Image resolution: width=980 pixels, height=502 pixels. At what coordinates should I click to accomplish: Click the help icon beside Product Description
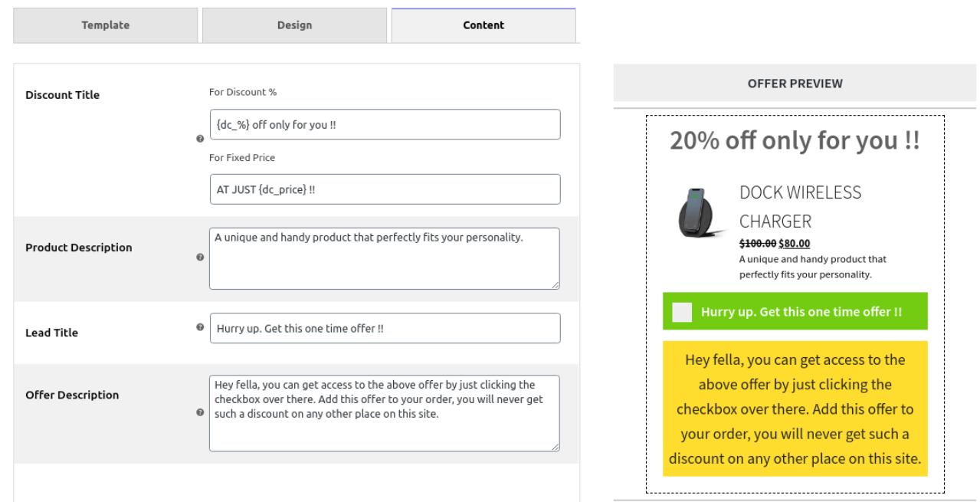point(200,258)
